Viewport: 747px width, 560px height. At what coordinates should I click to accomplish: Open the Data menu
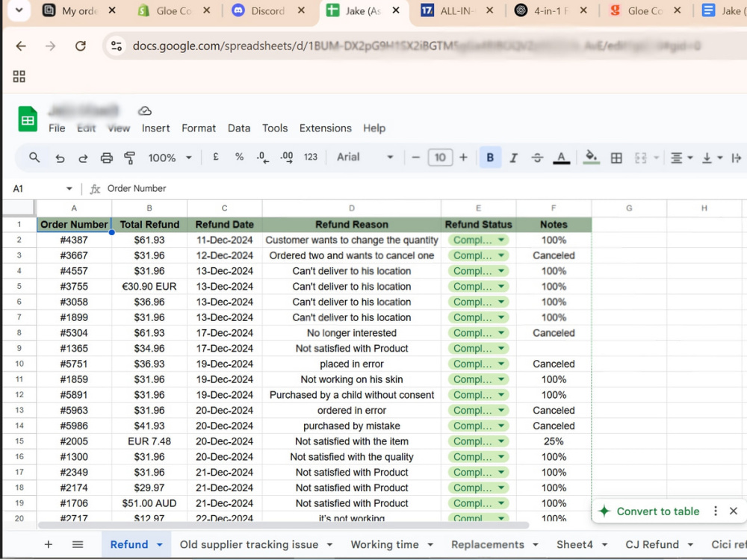click(239, 128)
